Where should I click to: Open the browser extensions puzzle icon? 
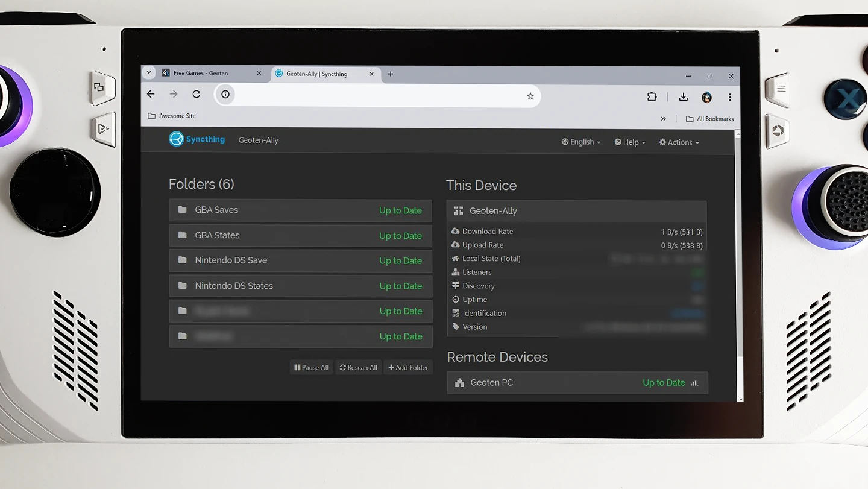pyautogui.click(x=652, y=96)
